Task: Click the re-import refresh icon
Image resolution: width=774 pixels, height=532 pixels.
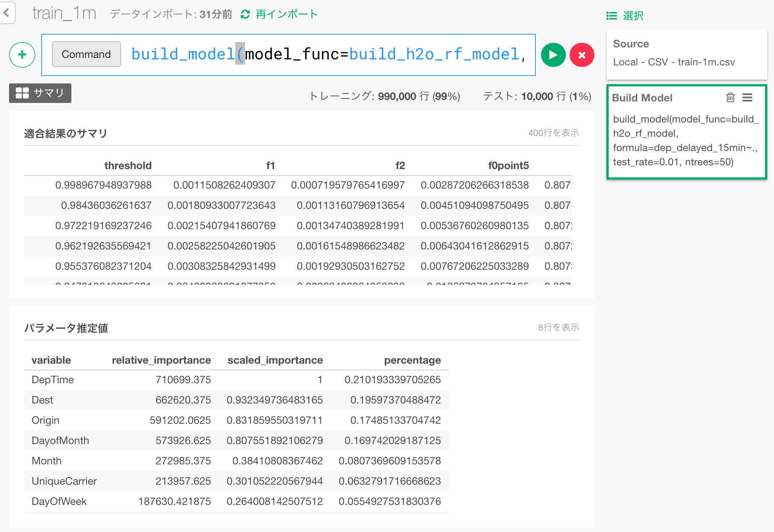Action: [245, 15]
